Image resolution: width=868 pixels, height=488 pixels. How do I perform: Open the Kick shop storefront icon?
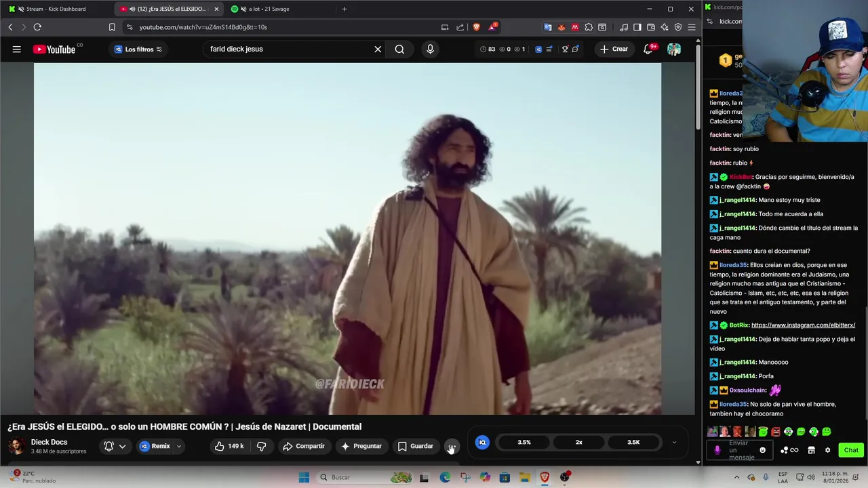811,450
